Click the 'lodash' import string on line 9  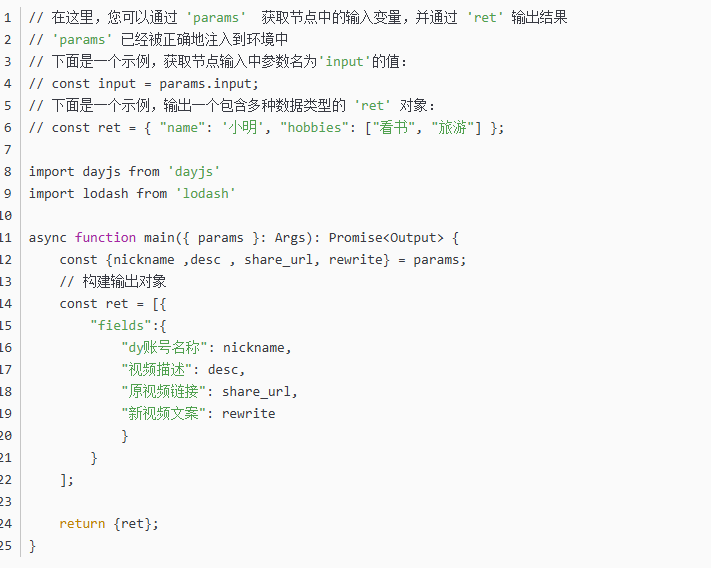(x=205, y=193)
